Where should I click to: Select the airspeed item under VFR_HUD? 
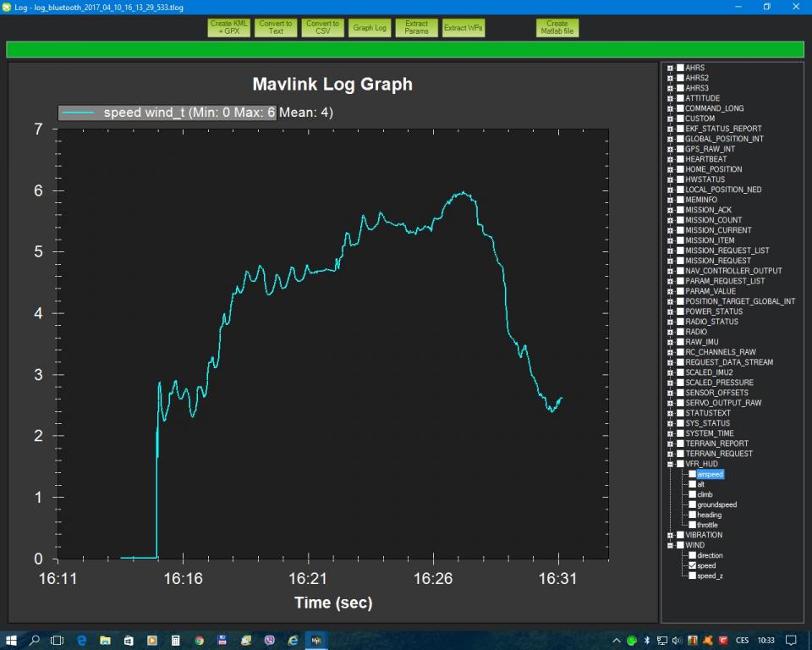coord(710,474)
